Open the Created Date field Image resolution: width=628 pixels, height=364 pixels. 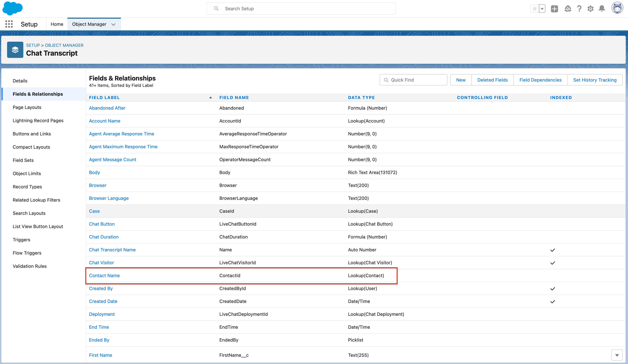click(103, 301)
